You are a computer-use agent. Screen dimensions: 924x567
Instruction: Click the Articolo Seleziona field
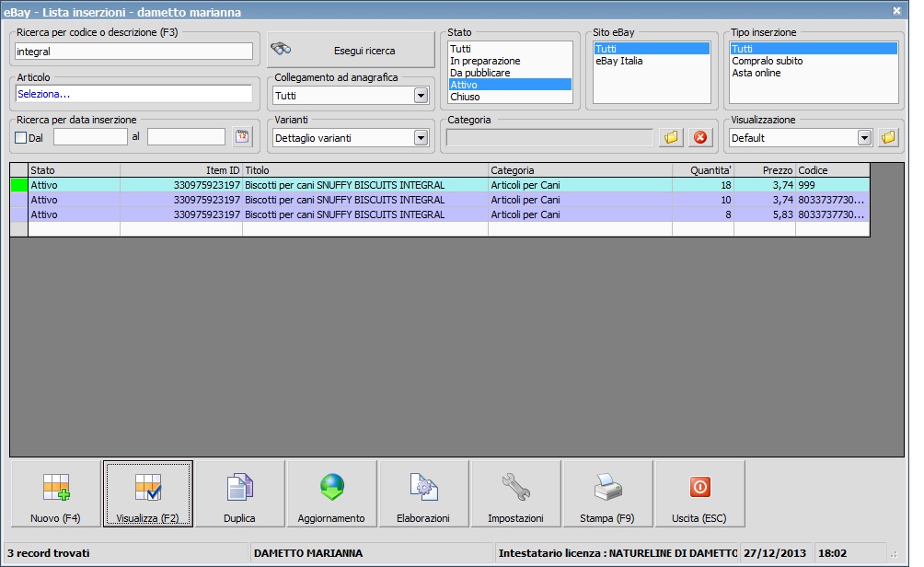pyautogui.click(x=133, y=94)
